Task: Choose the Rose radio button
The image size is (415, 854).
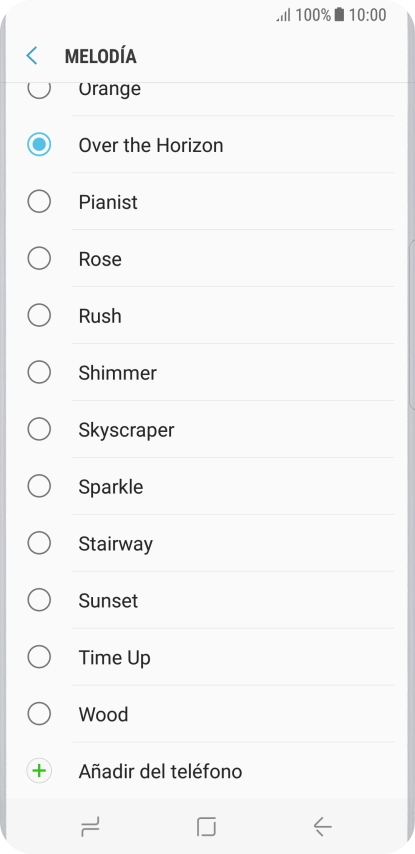Action: pos(39,259)
